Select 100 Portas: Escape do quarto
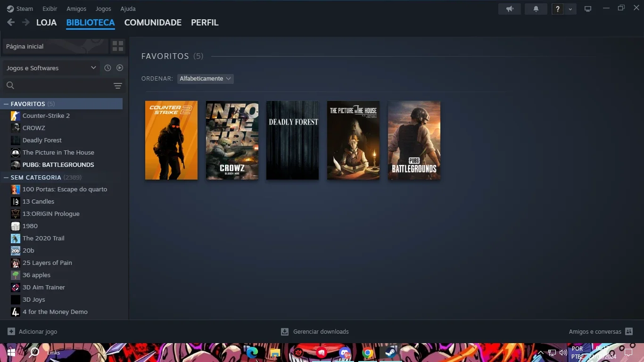 point(65,189)
